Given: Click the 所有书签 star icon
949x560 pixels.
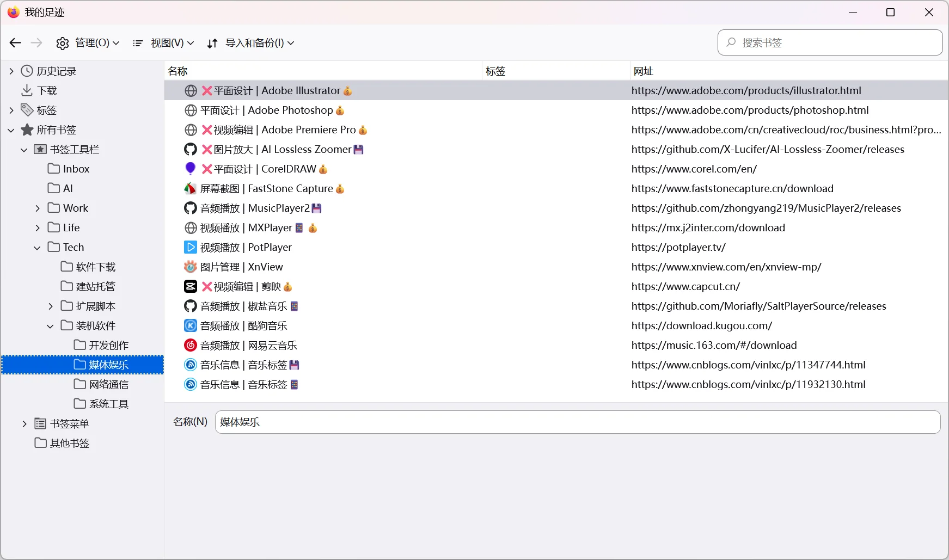Looking at the screenshot, I should (27, 130).
